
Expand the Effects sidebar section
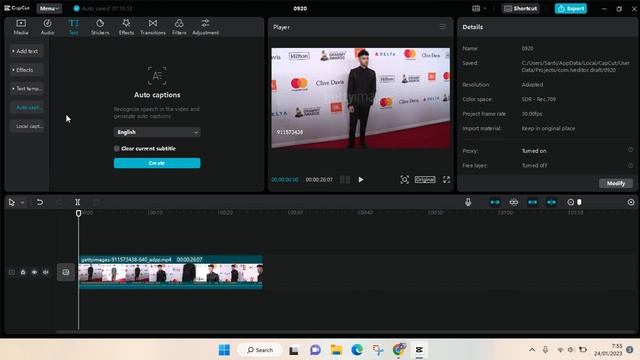pyautogui.click(x=27, y=70)
